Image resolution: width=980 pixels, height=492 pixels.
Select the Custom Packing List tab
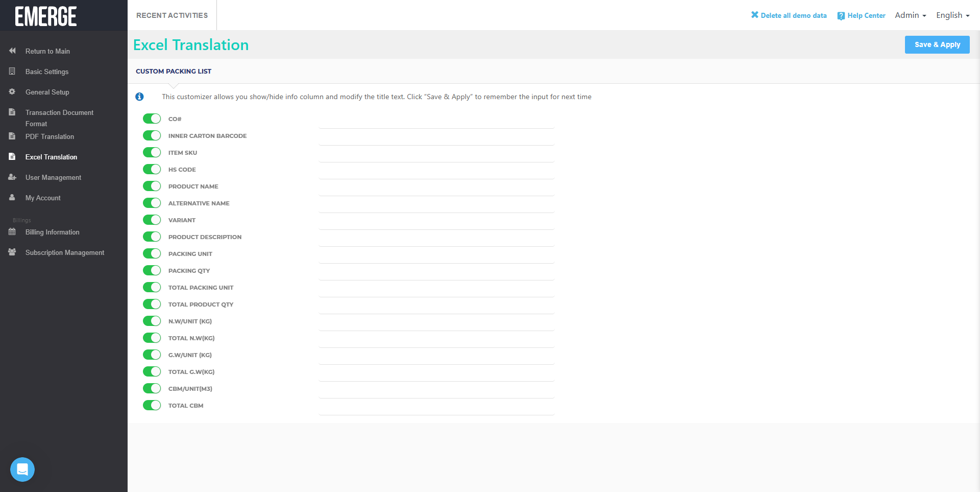click(x=174, y=72)
